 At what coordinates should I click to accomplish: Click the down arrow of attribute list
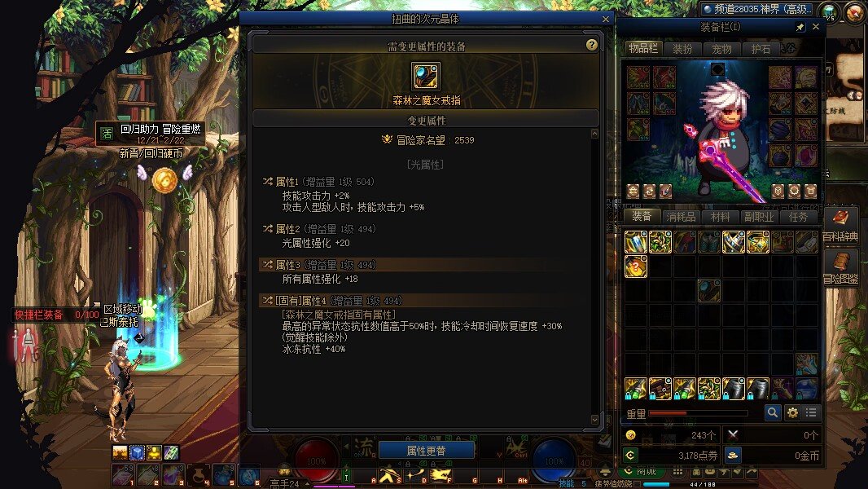coord(594,420)
